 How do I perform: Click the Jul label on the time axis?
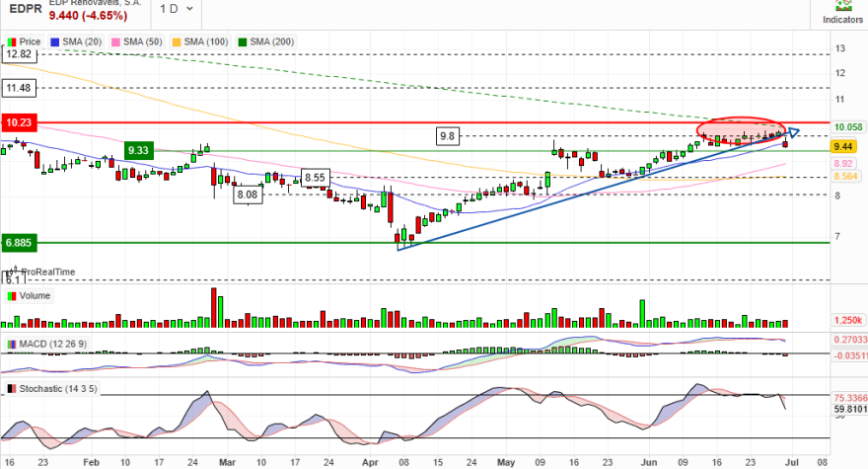792,462
